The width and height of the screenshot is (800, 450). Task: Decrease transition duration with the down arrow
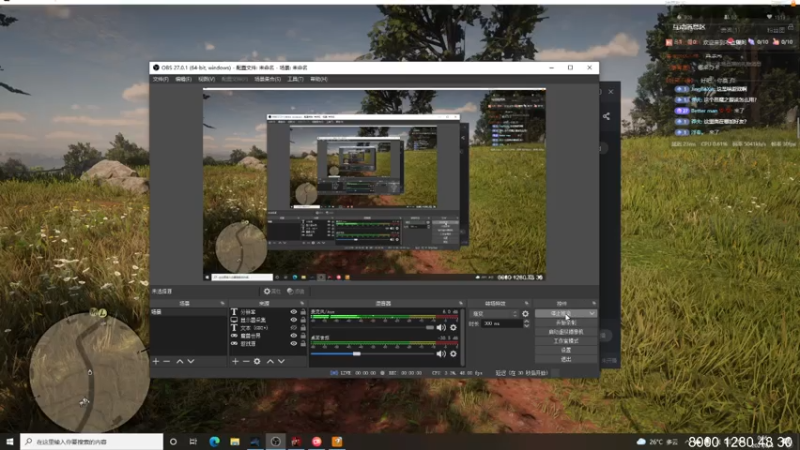[527, 326]
